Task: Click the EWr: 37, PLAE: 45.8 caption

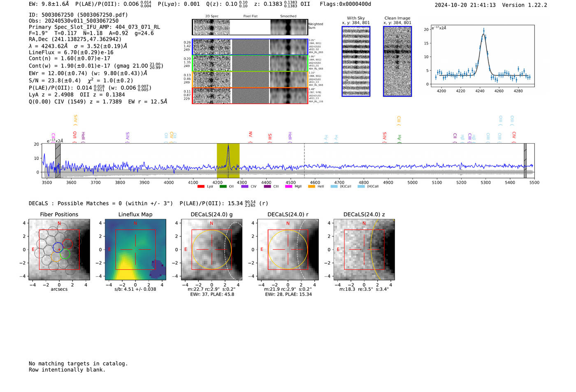Action: coord(212,294)
